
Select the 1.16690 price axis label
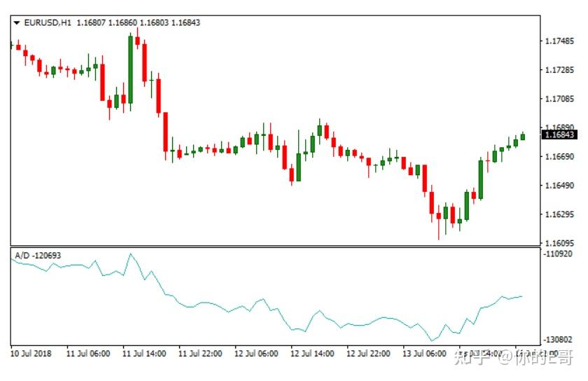coord(559,156)
